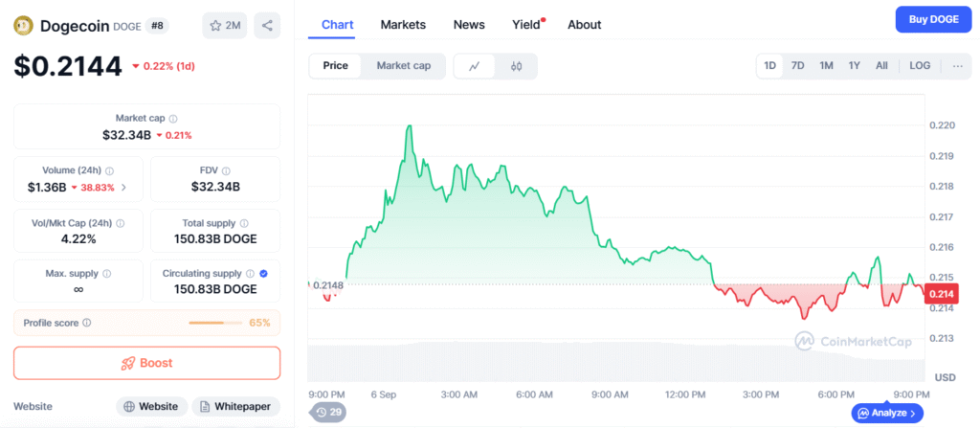Open the Whitepaper link
The width and height of the screenshot is (980, 428).
tap(236, 406)
